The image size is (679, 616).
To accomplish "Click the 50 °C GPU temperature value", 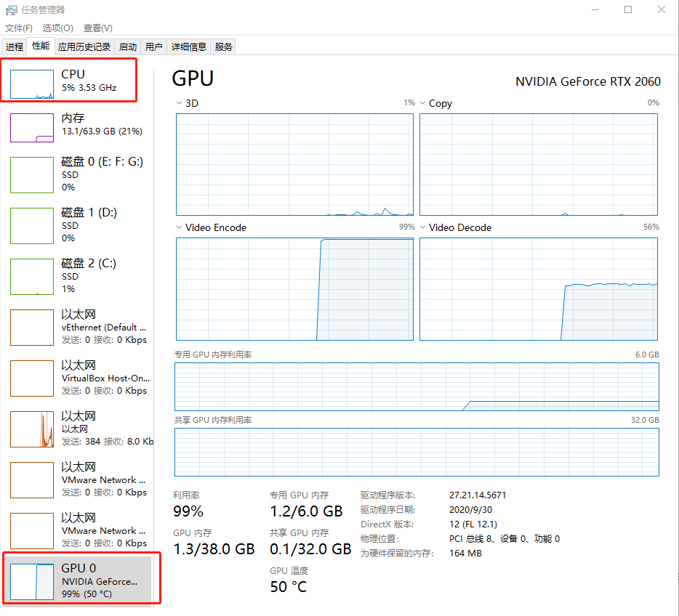I will (288, 587).
